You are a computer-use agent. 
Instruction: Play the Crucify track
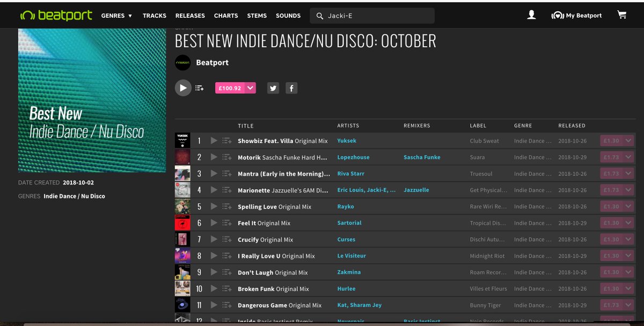point(214,239)
